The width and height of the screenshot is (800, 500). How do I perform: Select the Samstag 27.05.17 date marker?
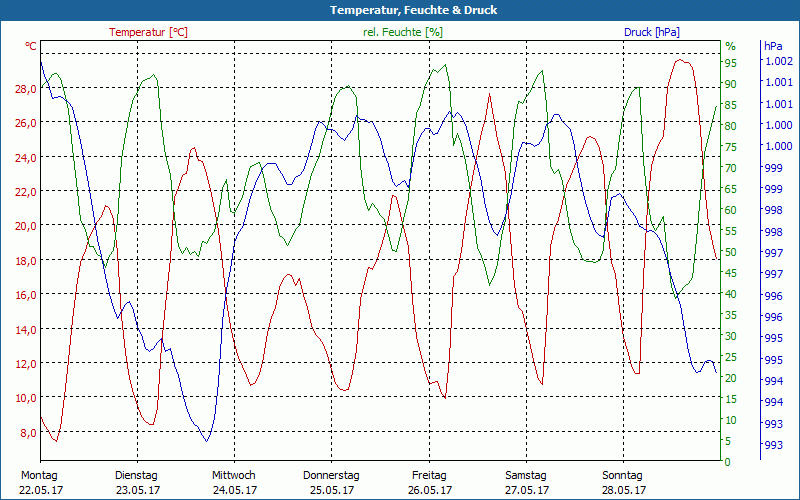click(526, 482)
